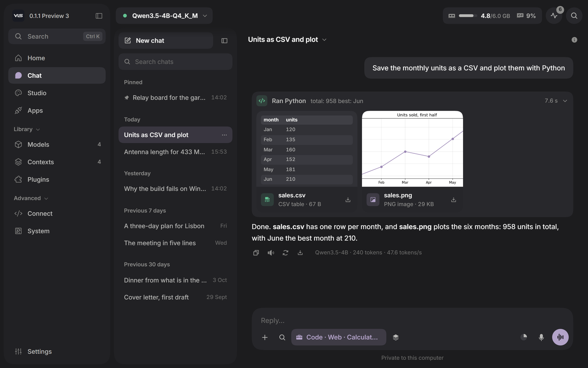588x368 pixels.
Task: Open the Qwen3.5-4B-Q4_K_M model dropdown
Action: [164, 16]
